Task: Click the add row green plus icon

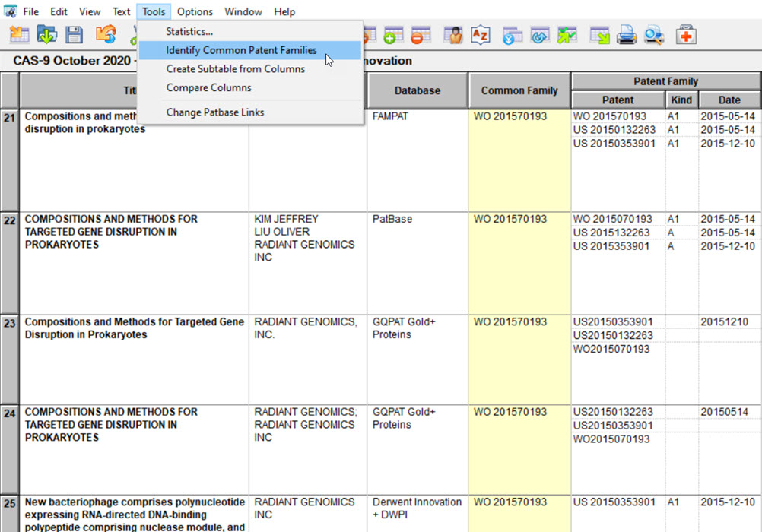Action: pos(393,35)
